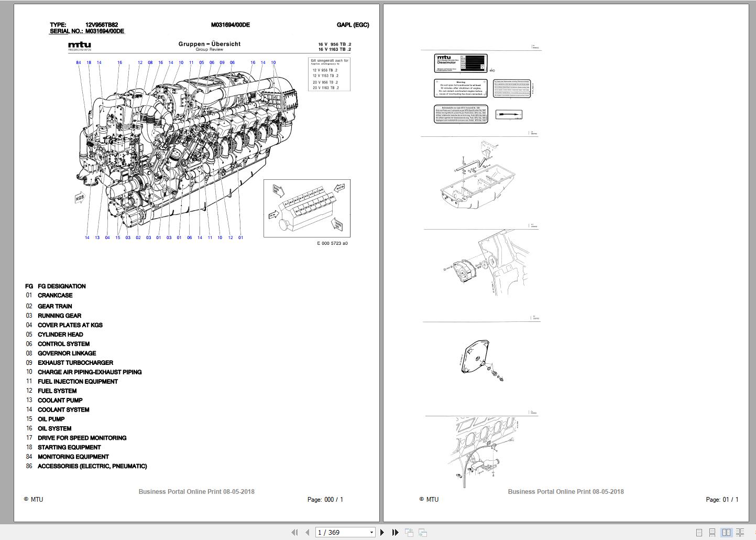The width and height of the screenshot is (756, 540).
Task: Click the mtu logo on left page
Action: [x=80, y=46]
